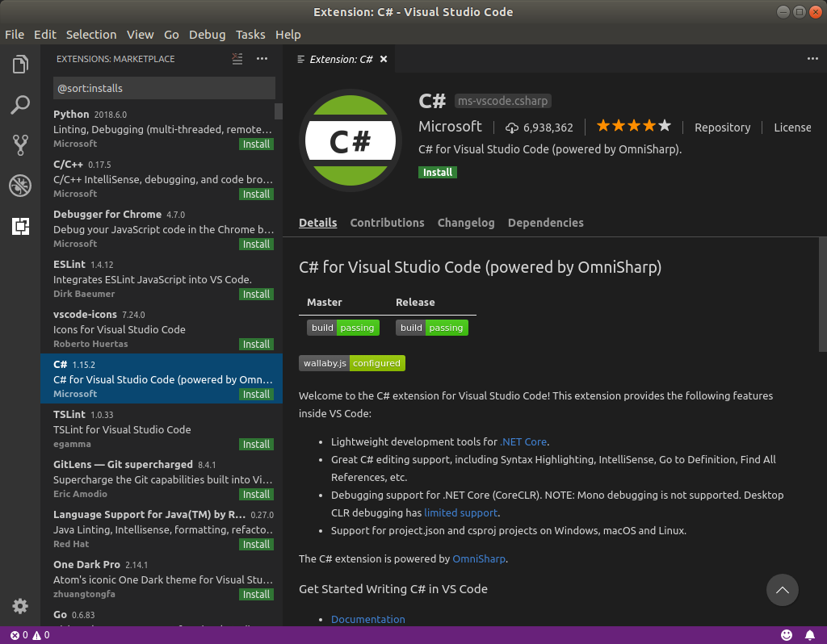Install the C# extension

[437, 172]
